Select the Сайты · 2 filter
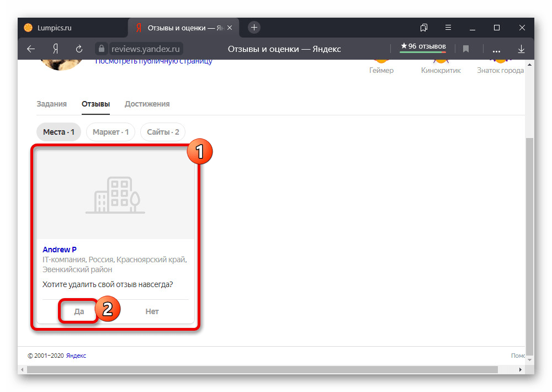 point(163,132)
